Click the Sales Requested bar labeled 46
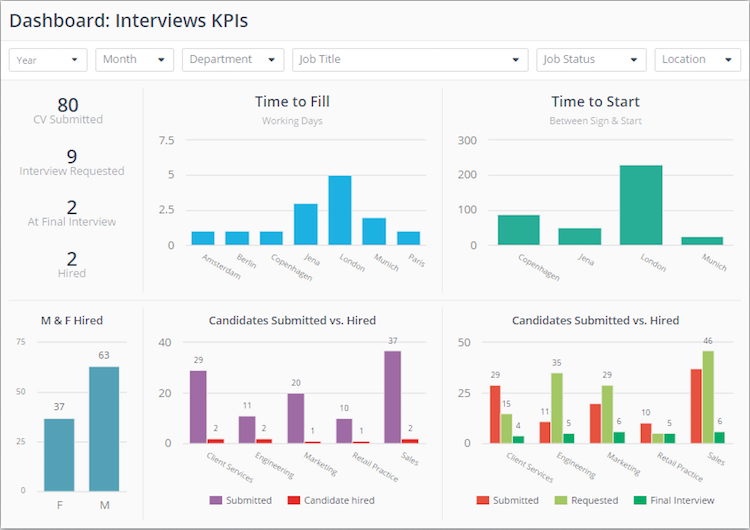The width and height of the screenshot is (750, 530). click(x=708, y=397)
